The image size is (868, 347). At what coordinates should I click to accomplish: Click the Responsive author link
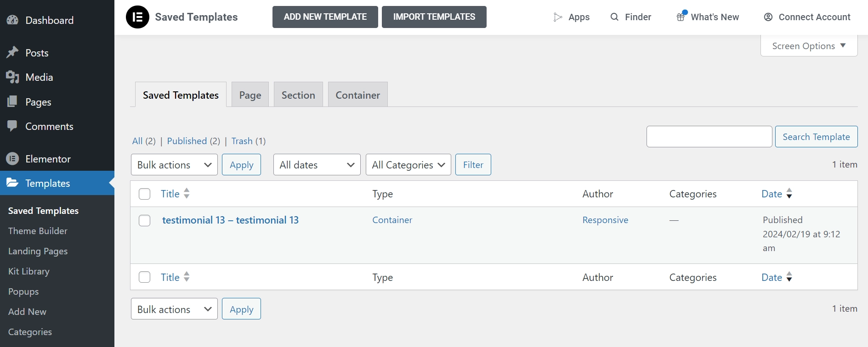(605, 220)
